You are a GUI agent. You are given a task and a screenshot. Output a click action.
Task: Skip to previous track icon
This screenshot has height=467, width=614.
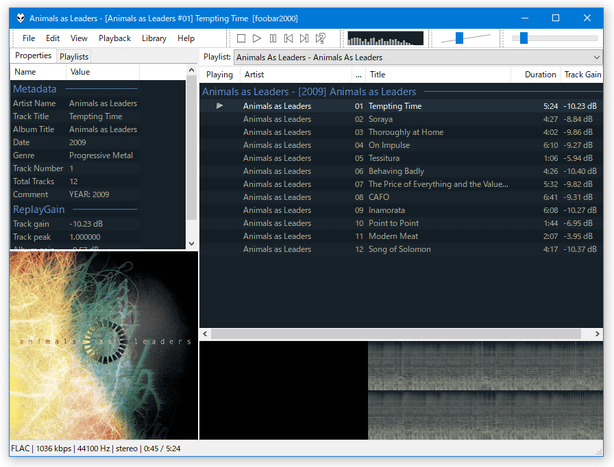(289, 38)
